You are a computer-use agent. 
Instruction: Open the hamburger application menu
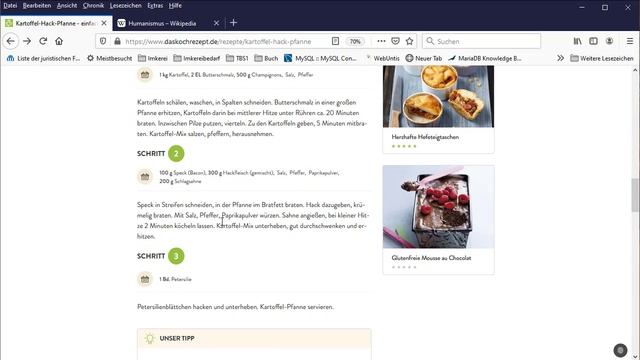(x=630, y=41)
